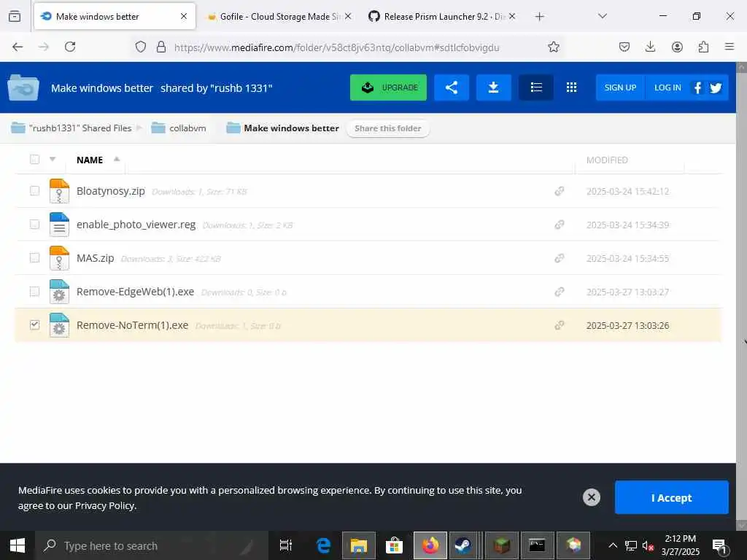
Task: Open Firefox extensions puzzle icon
Action: [x=703, y=47]
